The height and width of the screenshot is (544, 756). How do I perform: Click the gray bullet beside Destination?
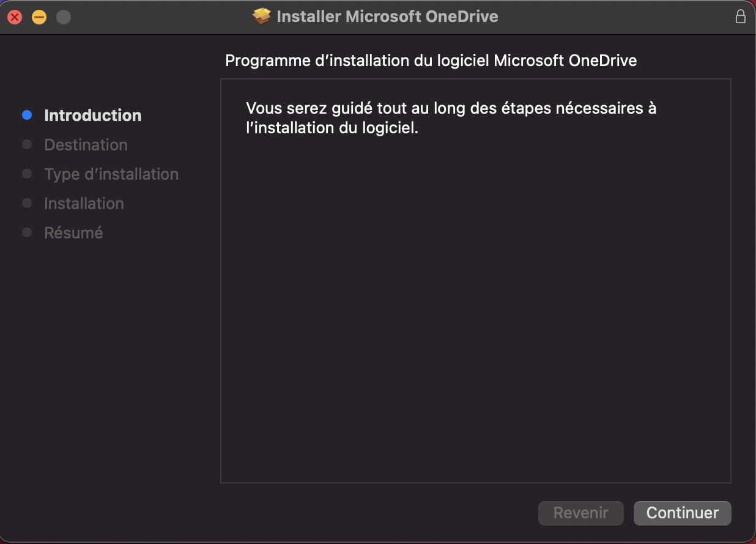pyautogui.click(x=27, y=145)
